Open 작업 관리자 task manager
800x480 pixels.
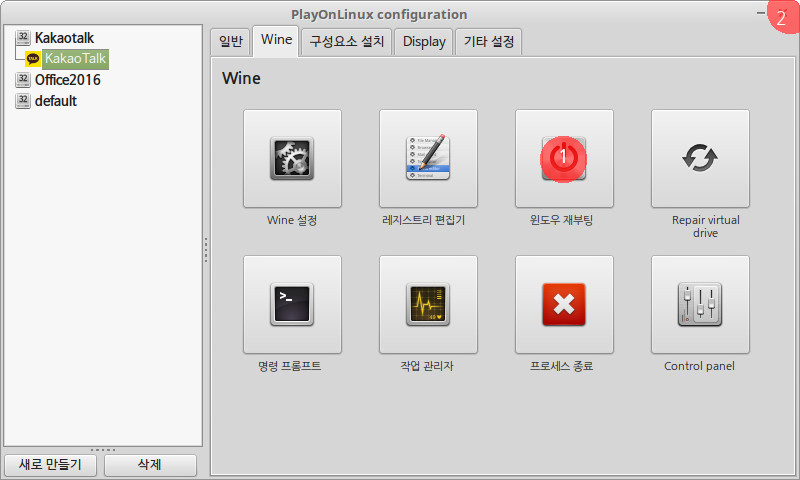(x=429, y=305)
